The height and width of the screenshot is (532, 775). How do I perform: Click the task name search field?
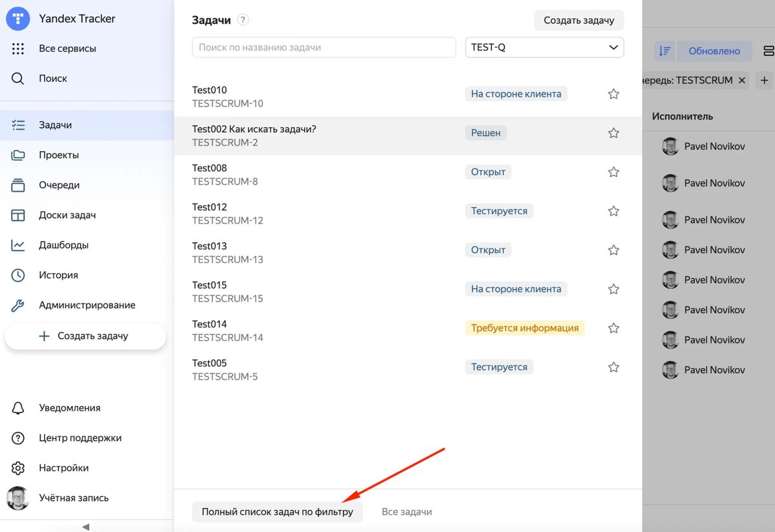pyautogui.click(x=324, y=47)
